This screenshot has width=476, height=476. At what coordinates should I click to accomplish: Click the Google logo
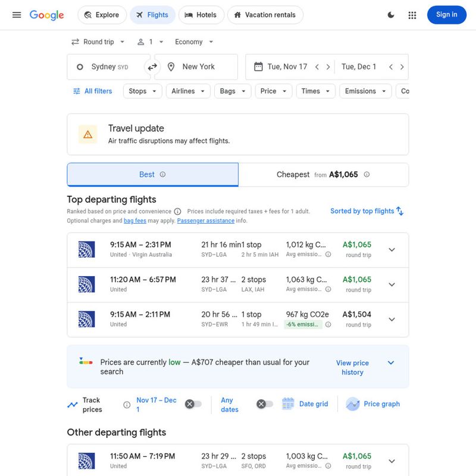47,15
